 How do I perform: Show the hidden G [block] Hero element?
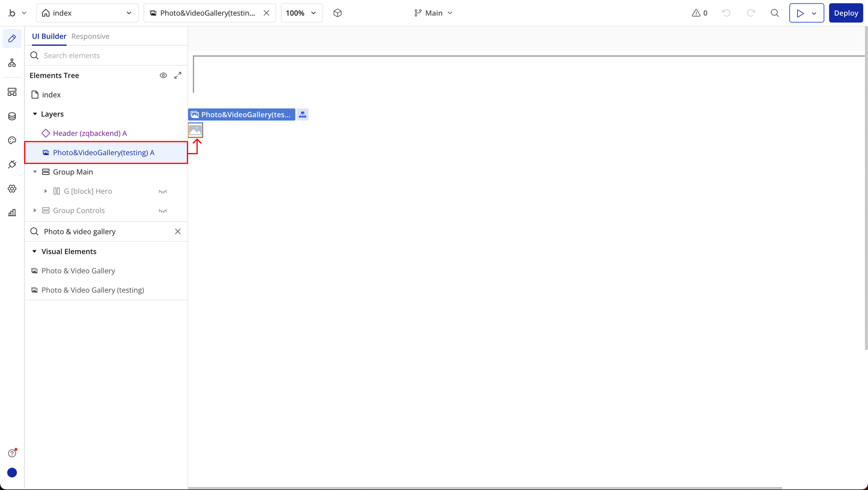click(x=163, y=192)
